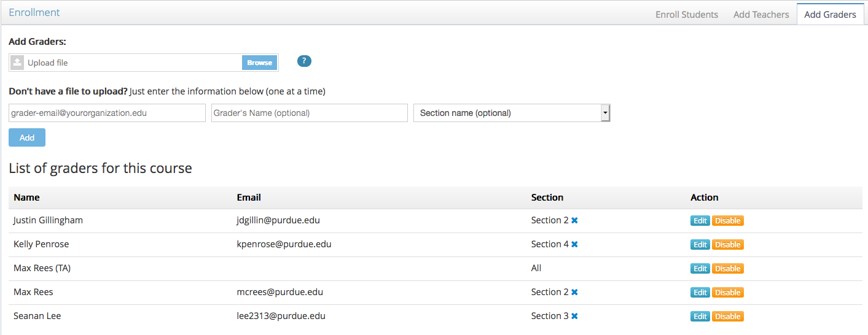Switch to the Add Teachers tab
868x335 pixels.
760,14
